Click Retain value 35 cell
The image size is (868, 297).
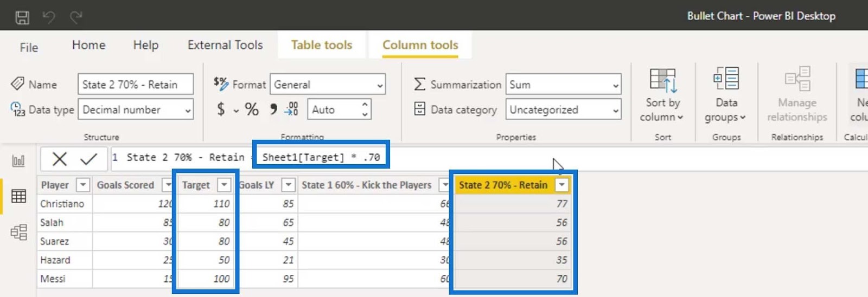(512, 260)
